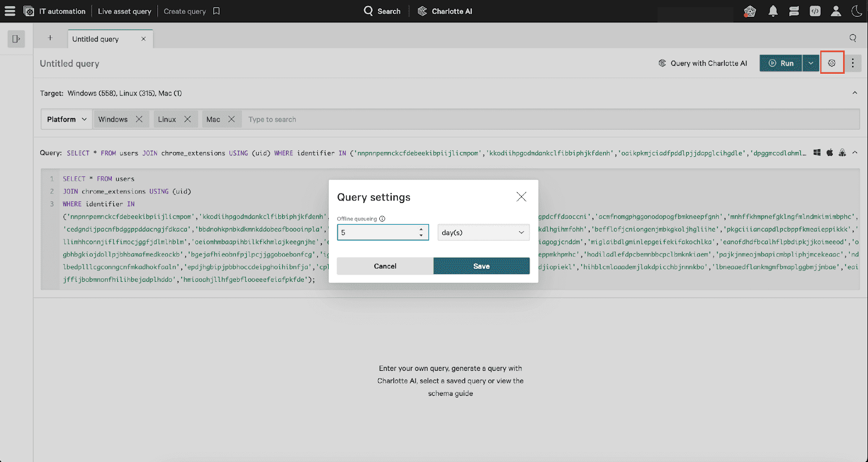Open the Run button dropdown arrow
The image size is (868, 462).
(x=810, y=63)
